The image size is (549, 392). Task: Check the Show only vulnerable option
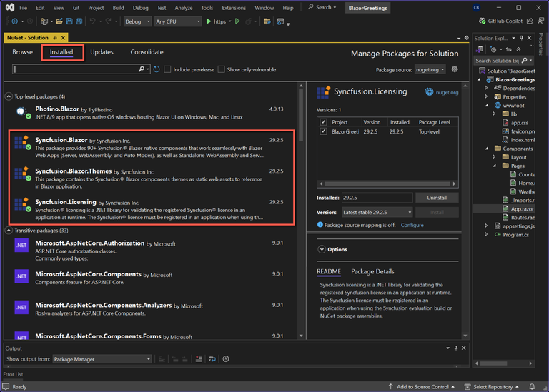(221, 69)
